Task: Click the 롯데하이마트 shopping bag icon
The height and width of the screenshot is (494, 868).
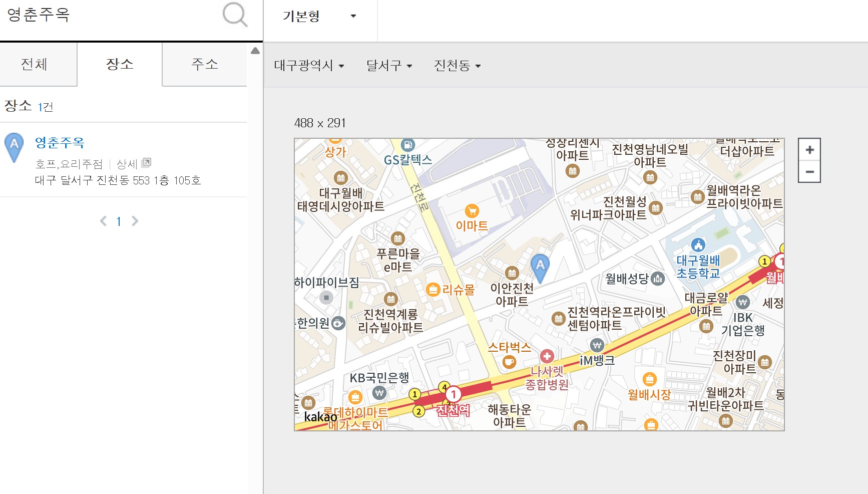Action: tap(355, 397)
